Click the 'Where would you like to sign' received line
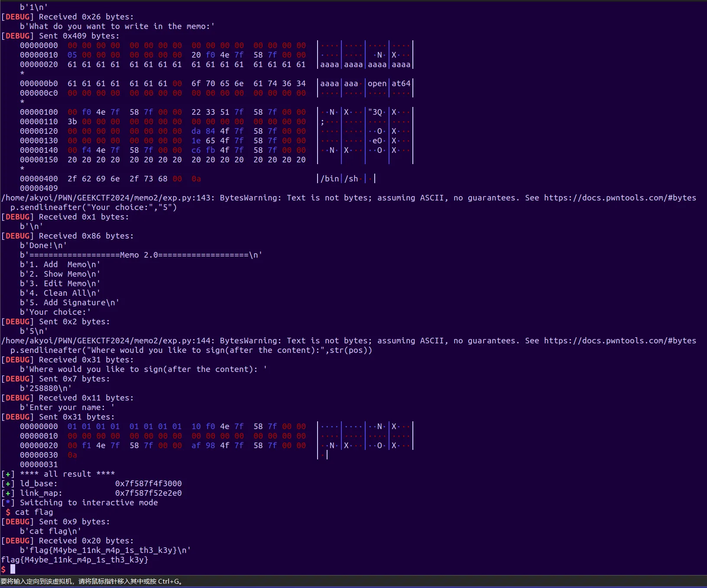 pos(143,369)
